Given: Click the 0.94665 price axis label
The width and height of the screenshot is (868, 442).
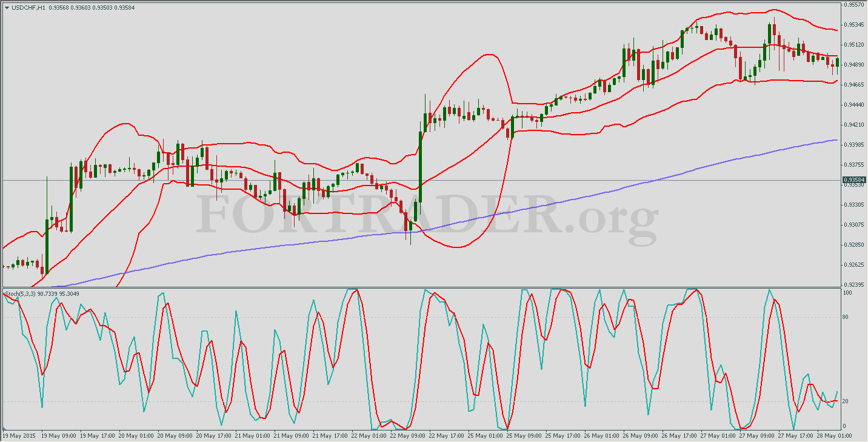Looking at the screenshot, I should 854,85.
